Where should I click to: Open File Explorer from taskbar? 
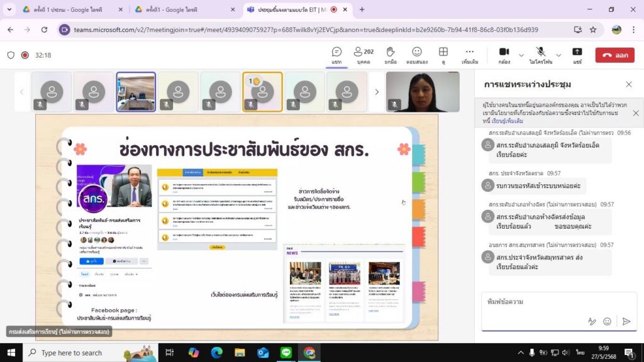(240, 353)
